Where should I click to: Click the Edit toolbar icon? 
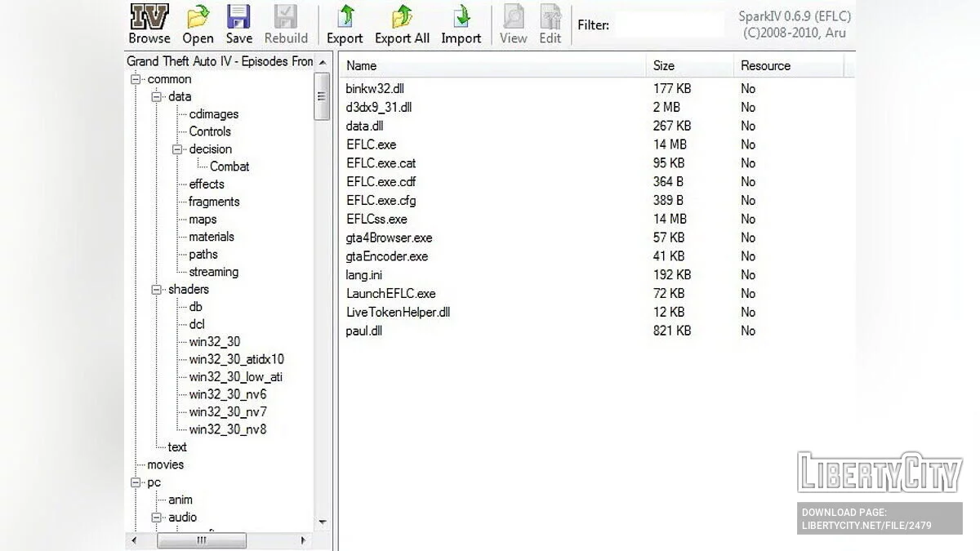point(550,17)
